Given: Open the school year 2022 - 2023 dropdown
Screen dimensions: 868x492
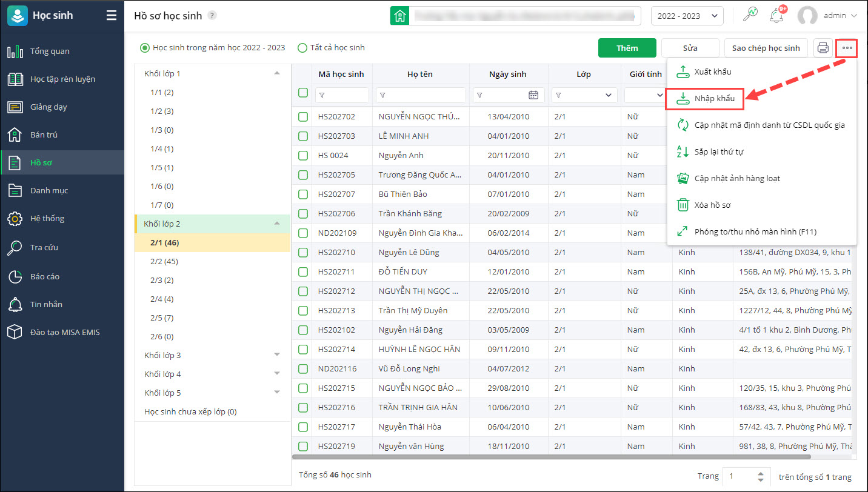Looking at the screenshot, I should click(x=687, y=16).
